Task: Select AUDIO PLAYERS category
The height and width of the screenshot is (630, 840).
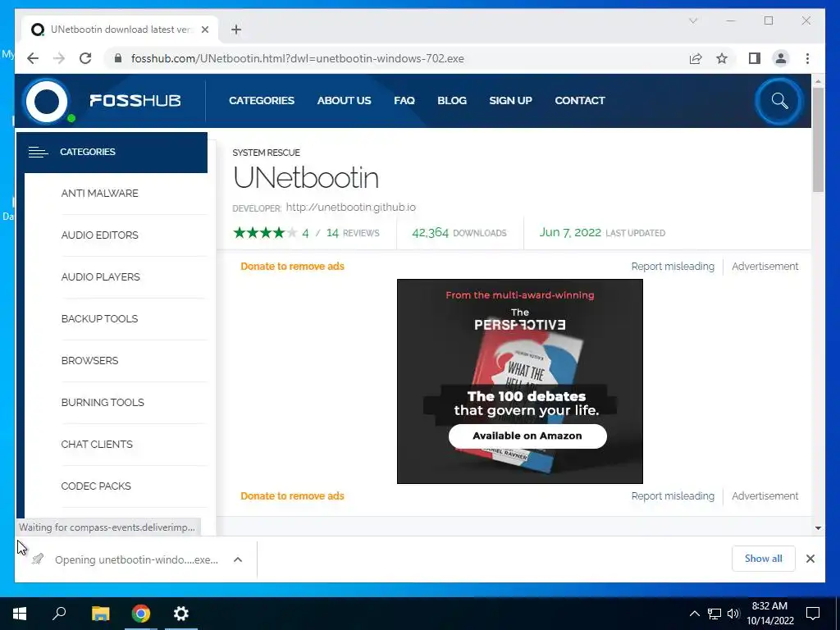Action: pyautogui.click(x=101, y=277)
